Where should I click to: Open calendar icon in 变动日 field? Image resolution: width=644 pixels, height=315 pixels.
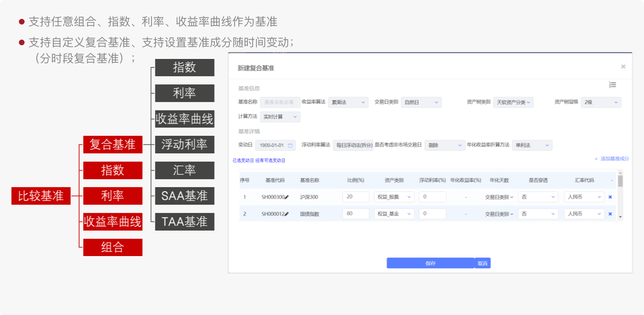pos(290,145)
